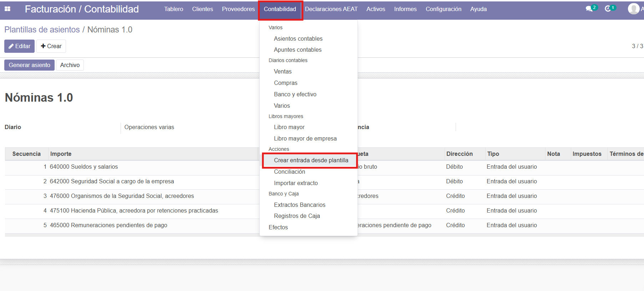Open the apps grid home icon

coord(7,9)
